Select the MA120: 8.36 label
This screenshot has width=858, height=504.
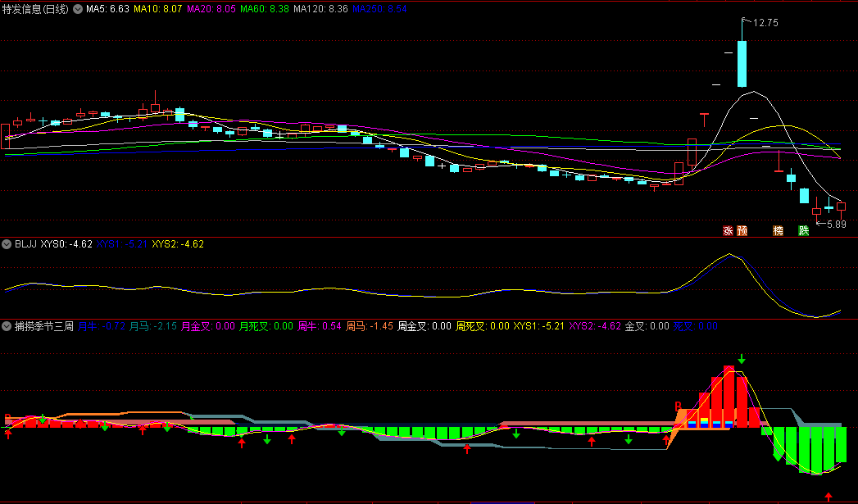click(320, 9)
